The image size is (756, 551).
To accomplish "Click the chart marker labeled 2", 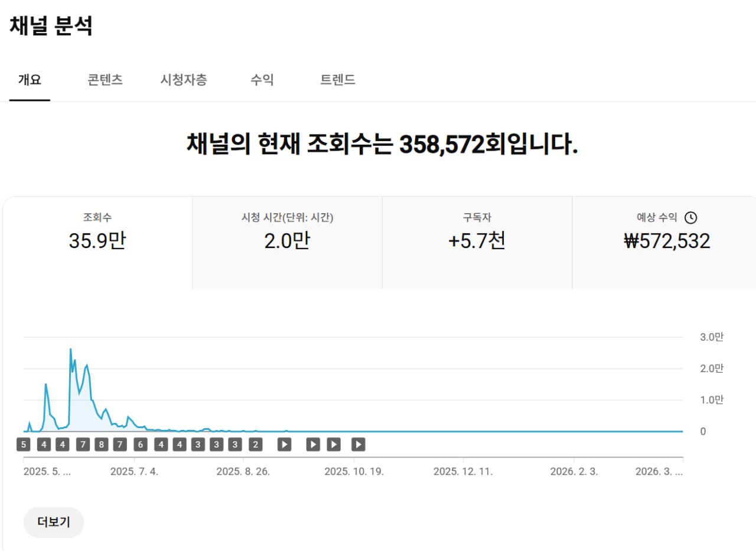I will point(255,445).
